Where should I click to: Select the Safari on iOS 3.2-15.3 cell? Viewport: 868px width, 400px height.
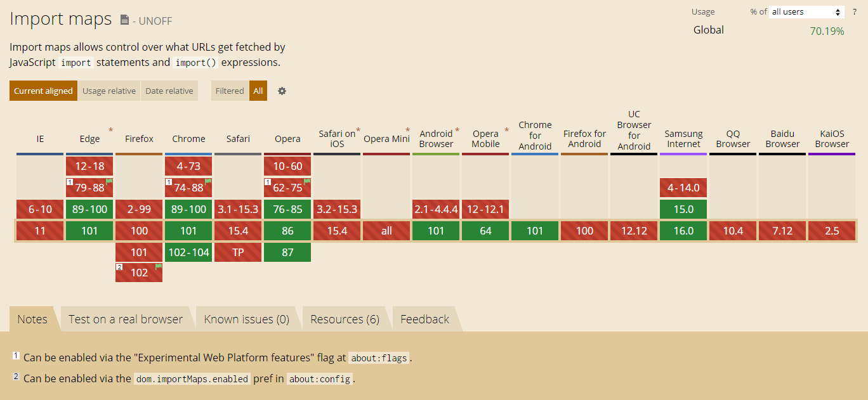coord(337,209)
